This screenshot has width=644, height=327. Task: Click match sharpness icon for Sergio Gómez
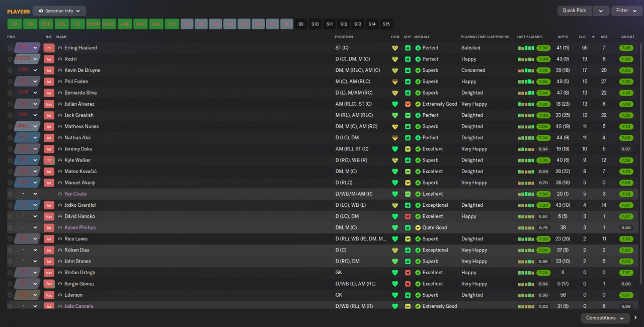408,284
